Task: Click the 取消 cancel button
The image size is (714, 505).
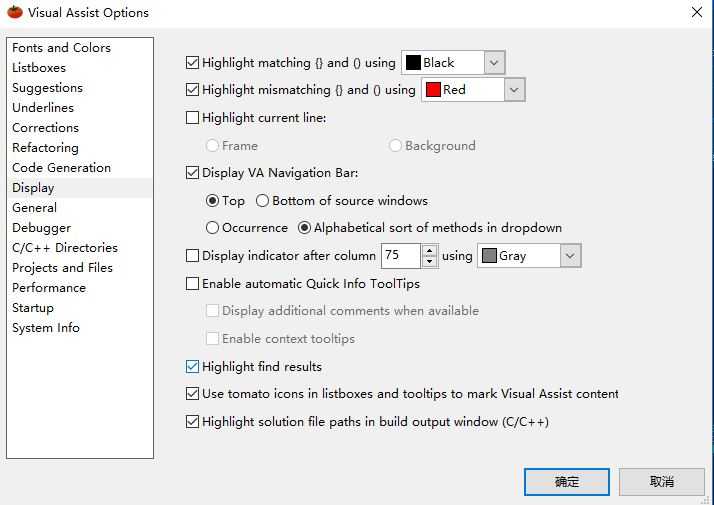Action: click(661, 482)
